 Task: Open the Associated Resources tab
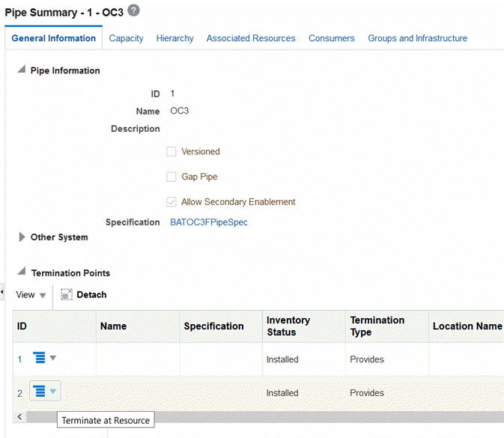pos(251,38)
